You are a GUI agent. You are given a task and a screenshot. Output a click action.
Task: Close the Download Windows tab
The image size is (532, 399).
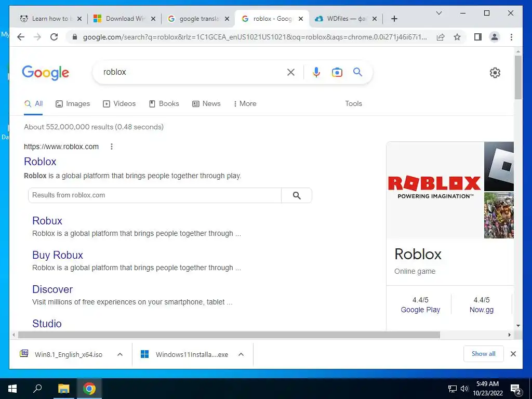click(153, 19)
